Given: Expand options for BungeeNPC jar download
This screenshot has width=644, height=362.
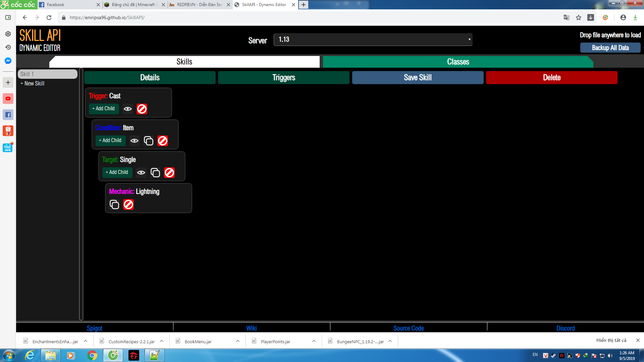Looking at the screenshot, I should pos(390,341).
